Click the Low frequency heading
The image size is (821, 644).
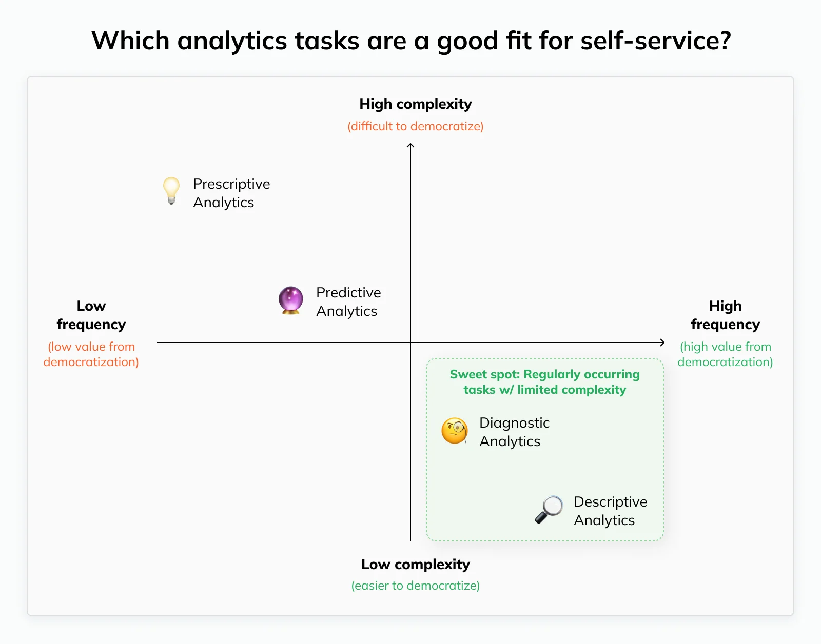tap(91, 315)
